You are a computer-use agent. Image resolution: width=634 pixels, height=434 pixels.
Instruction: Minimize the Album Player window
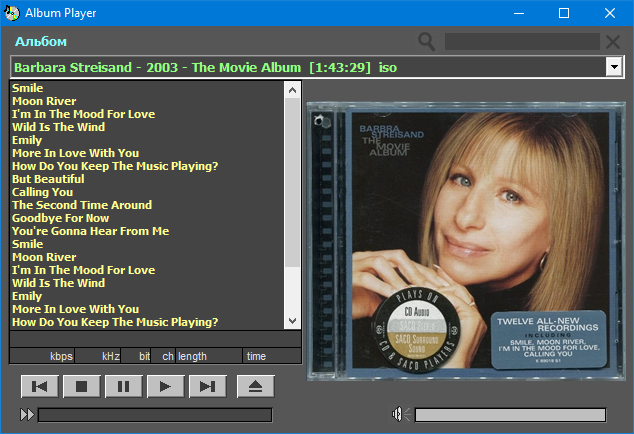click(x=519, y=13)
